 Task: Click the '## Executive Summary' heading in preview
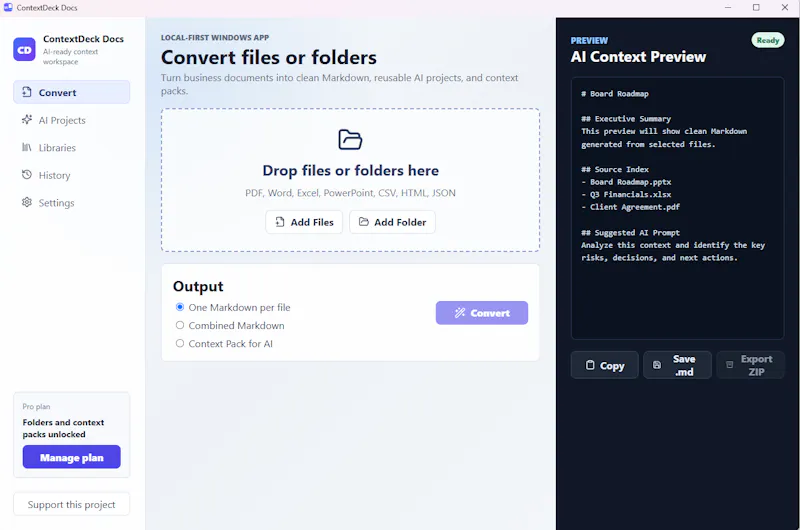(626, 119)
